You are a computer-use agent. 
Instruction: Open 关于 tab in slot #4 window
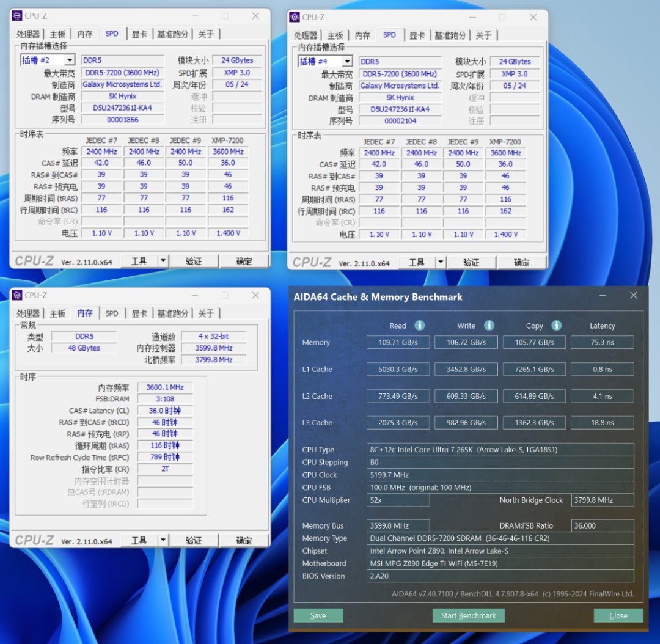(x=484, y=35)
